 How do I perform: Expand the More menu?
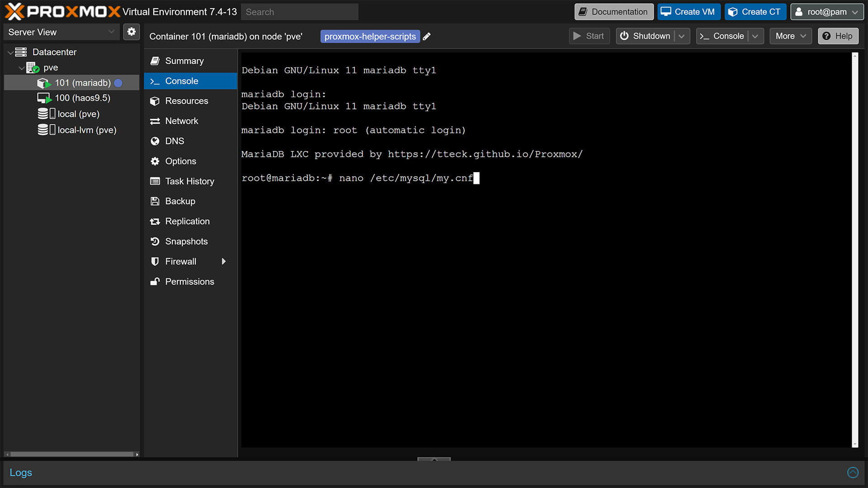[x=790, y=36]
